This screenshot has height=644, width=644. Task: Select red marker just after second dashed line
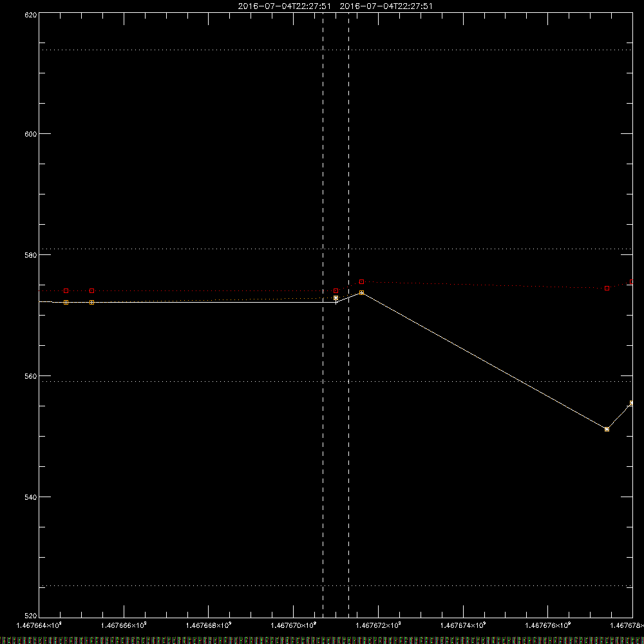361,282
